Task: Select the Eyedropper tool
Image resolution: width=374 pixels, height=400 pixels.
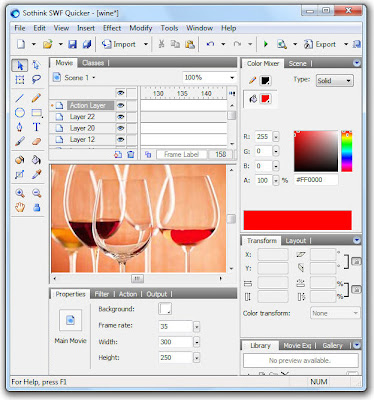Action: (36, 174)
